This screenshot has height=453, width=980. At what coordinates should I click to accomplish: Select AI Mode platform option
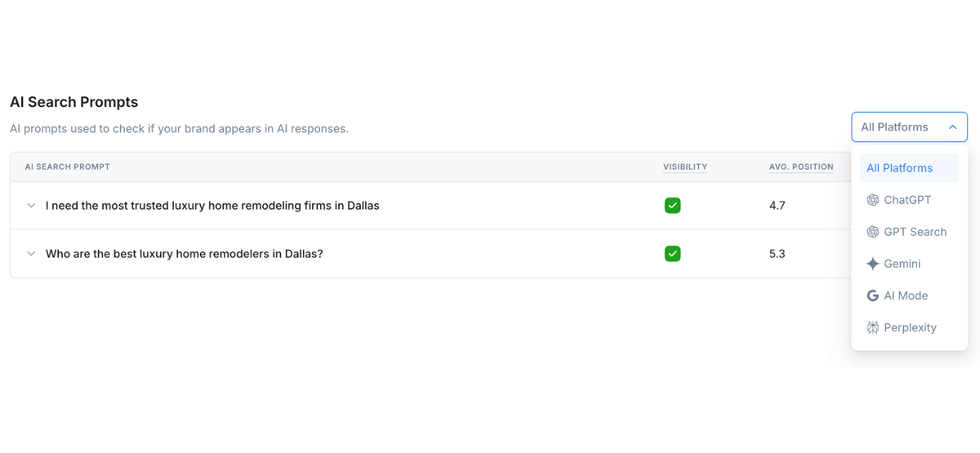906,295
